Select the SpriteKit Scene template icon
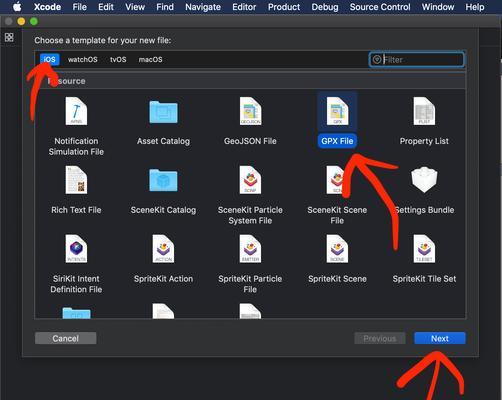This screenshot has height=400, width=502. (x=337, y=249)
